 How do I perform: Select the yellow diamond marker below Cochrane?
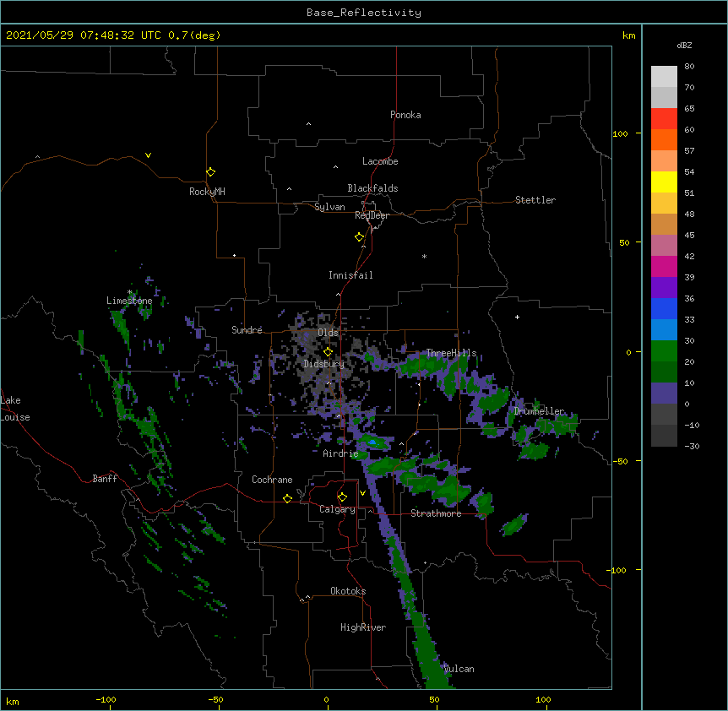[x=287, y=498]
